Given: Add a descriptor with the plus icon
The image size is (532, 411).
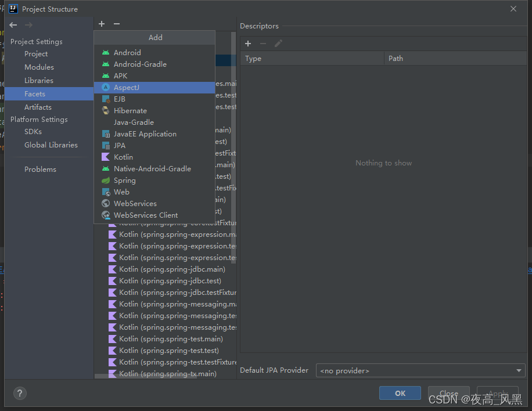Looking at the screenshot, I should tap(248, 44).
